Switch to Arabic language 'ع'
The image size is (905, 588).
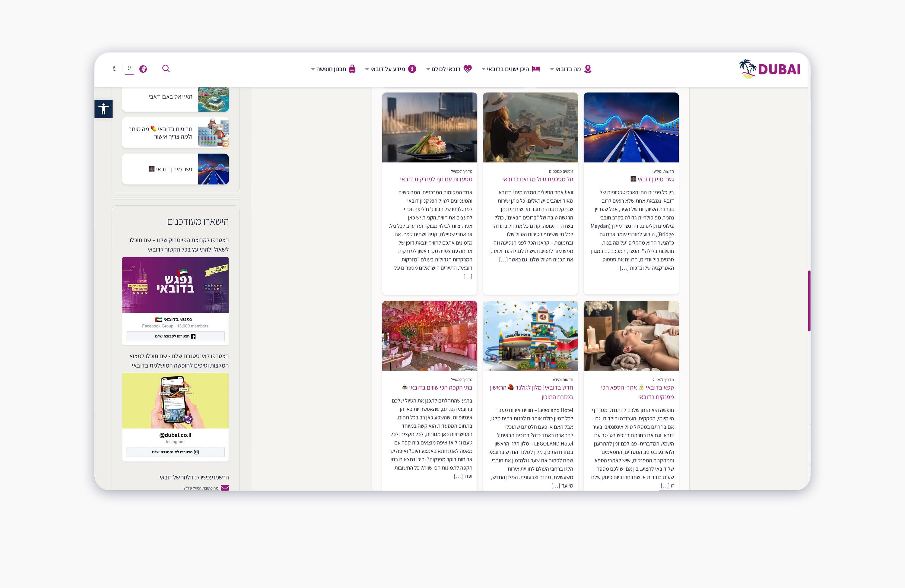[x=114, y=68]
